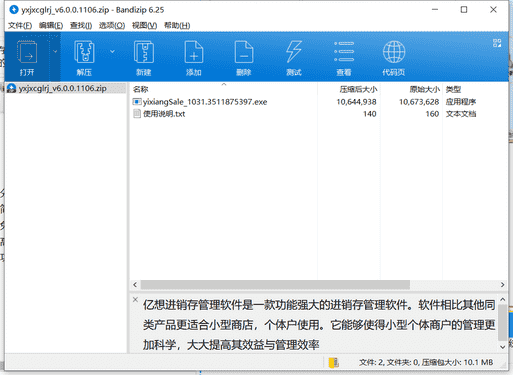Screen dimensions: 513x375
Task: Click the zip icon in the folder tree
Action: coord(12,88)
